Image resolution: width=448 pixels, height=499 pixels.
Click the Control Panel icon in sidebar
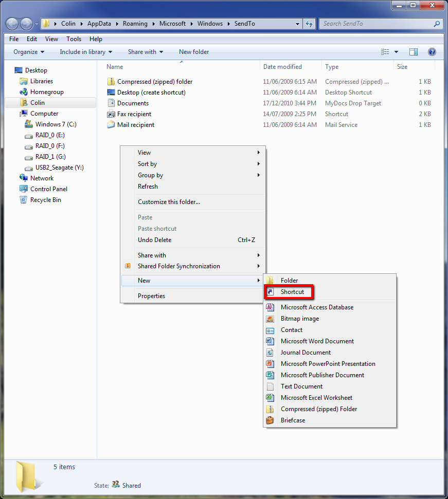click(24, 189)
